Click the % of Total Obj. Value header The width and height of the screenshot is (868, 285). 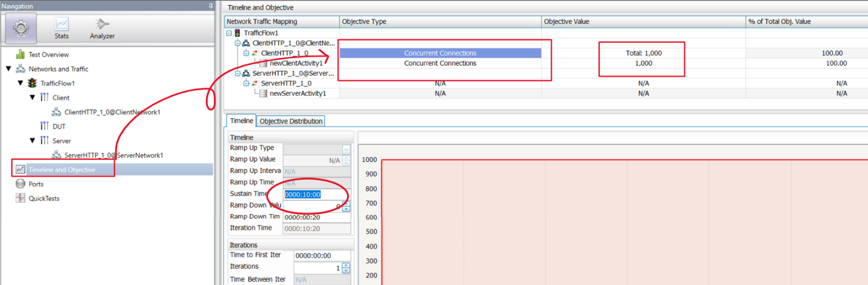point(807,22)
